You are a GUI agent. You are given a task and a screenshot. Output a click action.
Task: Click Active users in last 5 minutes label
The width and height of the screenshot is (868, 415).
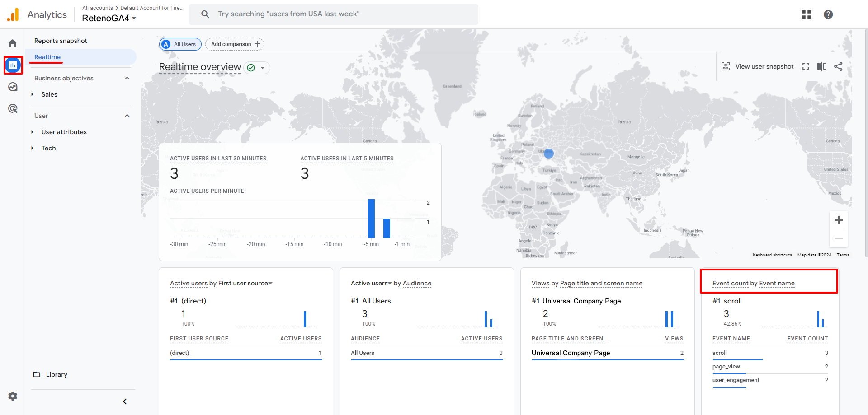pyautogui.click(x=347, y=159)
